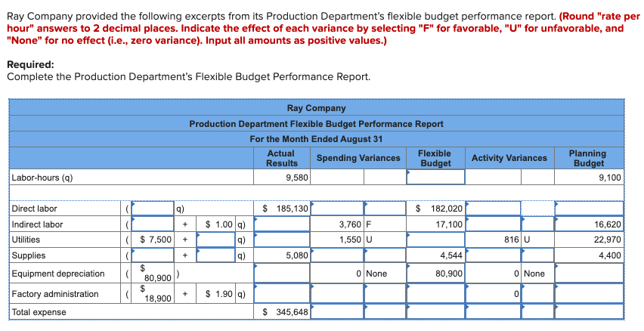
Task: Click the Supplies fixed cost formula field
Action: coord(153,255)
